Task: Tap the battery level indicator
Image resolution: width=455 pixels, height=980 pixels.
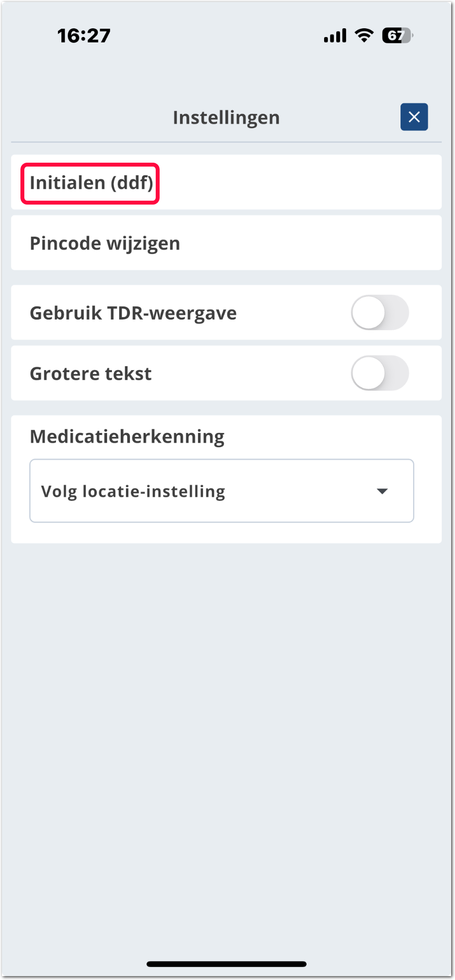Action: pos(397,36)
